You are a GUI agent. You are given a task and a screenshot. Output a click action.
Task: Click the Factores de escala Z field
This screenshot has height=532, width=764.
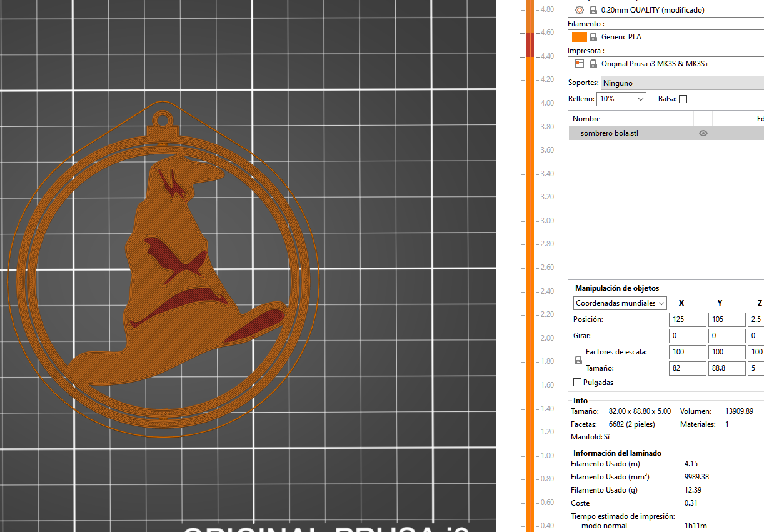[756, 352]
